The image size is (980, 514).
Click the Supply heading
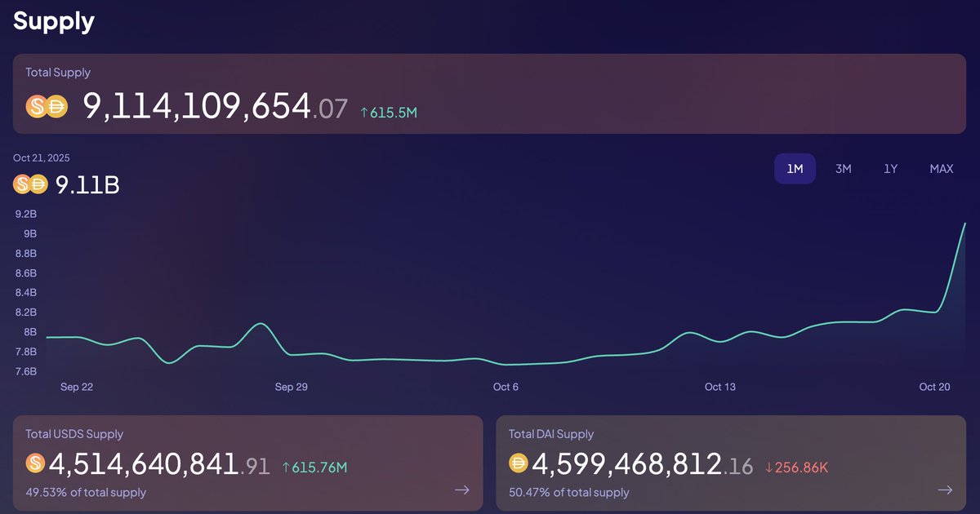click(54, 22)
